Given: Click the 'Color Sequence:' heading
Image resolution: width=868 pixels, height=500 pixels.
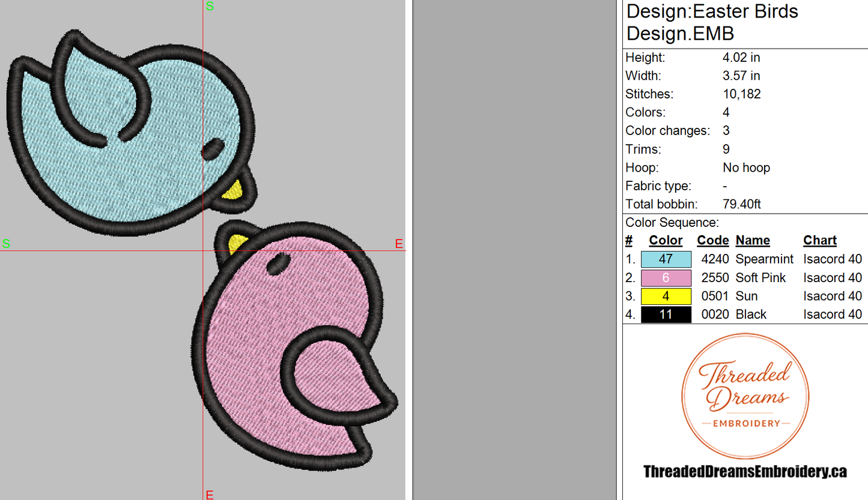Looking at the screenshot, I should (x=672, y=223).
